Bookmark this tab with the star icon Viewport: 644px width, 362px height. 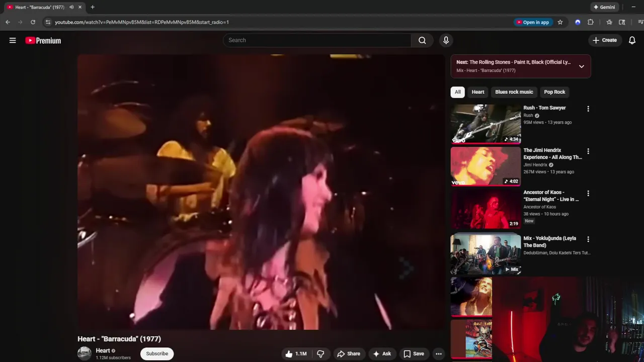coord(560,22)
